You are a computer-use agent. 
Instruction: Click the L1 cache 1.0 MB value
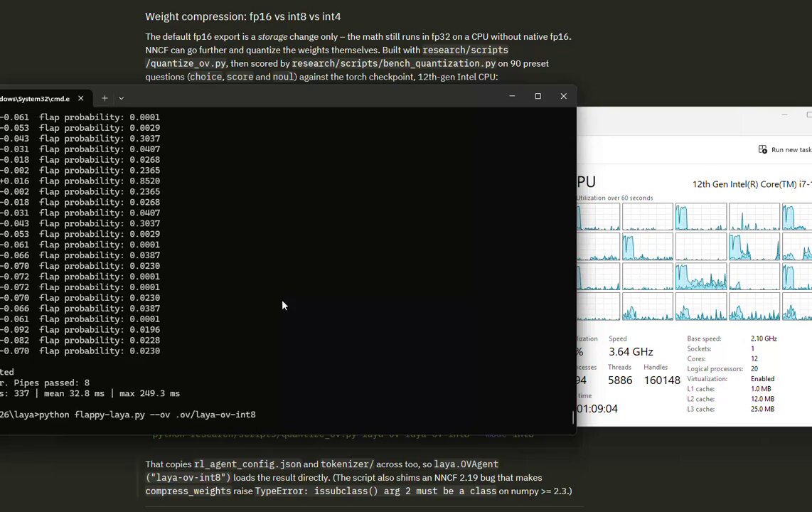(761, 389)
